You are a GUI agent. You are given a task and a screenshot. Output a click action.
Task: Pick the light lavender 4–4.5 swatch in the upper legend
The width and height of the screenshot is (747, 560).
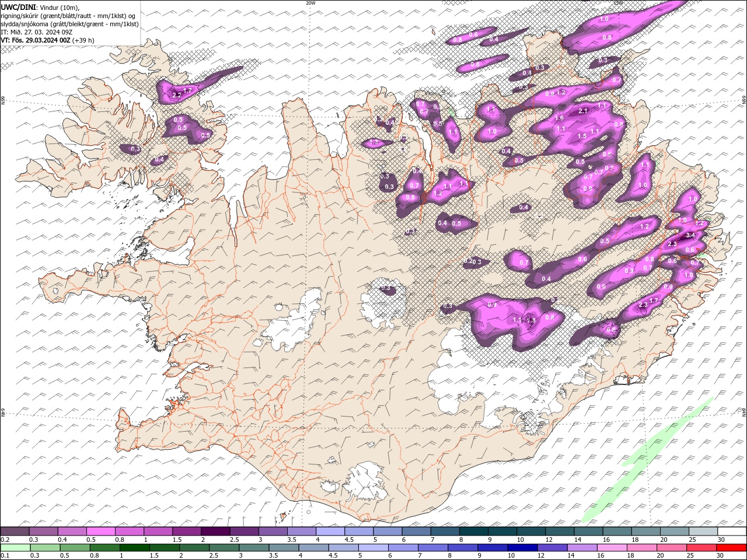coord(330,531)
